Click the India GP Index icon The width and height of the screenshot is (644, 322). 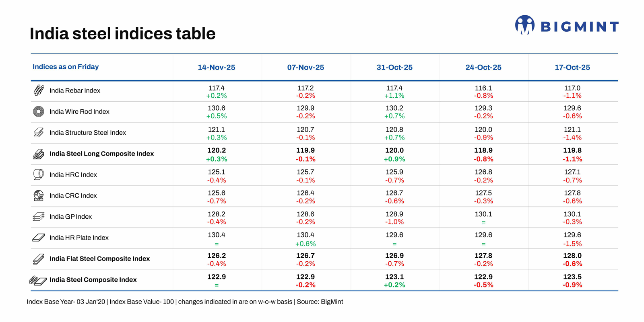coord(39,217)
